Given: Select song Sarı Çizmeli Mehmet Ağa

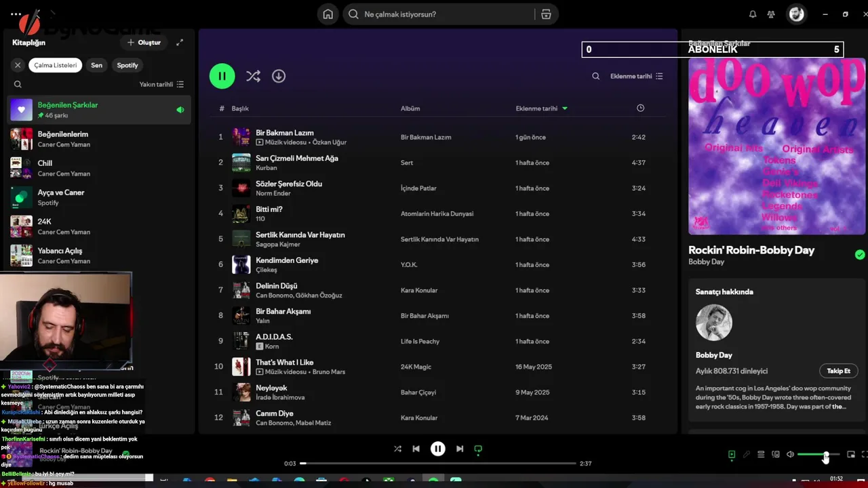Looking at the screenshot, I should coord(437,163).
